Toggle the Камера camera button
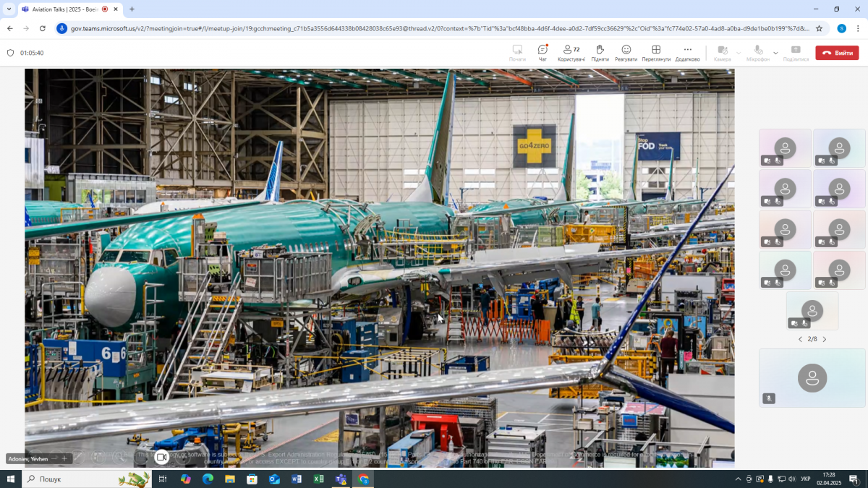868x488 pixels. (722, 52)
